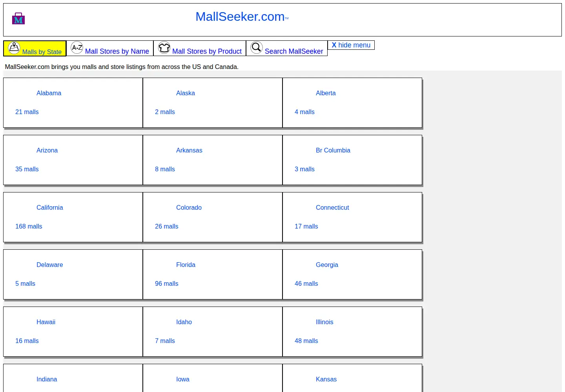Image resolution: width=565 pixels, height=392 pixels.
Task: Open the Alaska state link
Action: pos(186,93)
